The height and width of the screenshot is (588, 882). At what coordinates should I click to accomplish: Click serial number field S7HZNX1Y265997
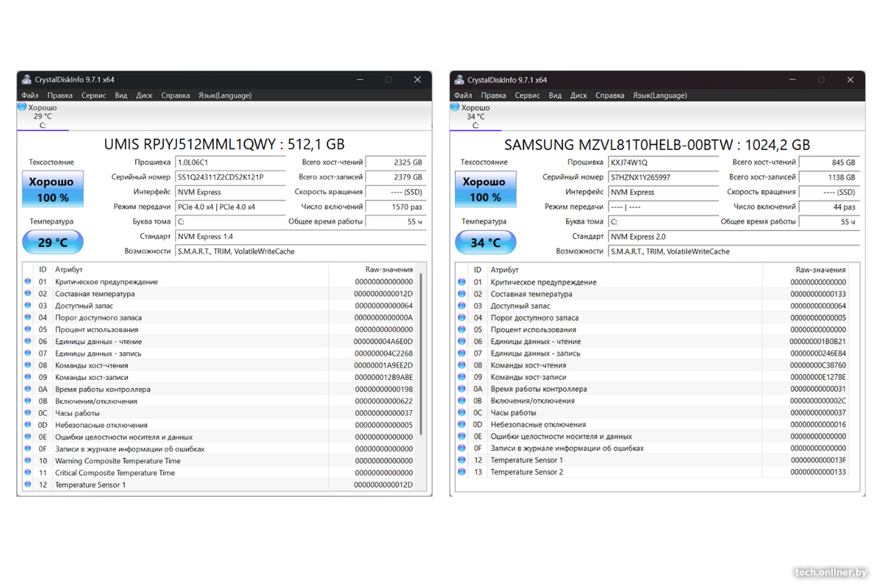[663, 177]
